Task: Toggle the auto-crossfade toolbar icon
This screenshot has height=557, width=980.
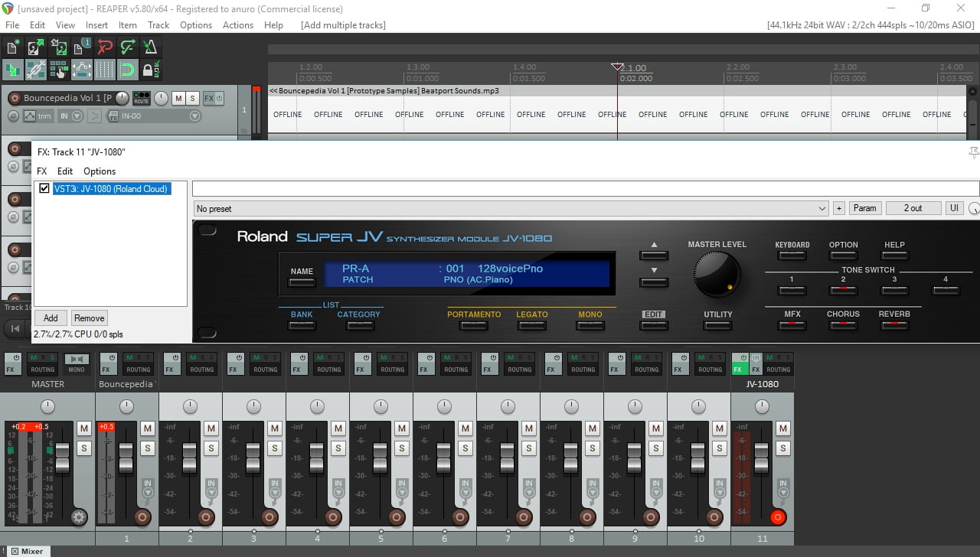Action: 12,70
